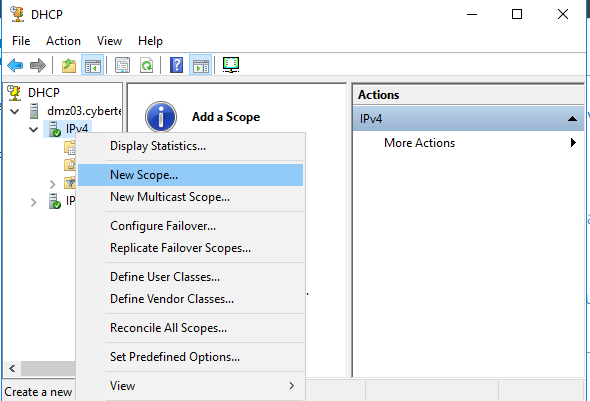
Task: Click the DHCP root node icon in tree
Action: click(15, 93)
